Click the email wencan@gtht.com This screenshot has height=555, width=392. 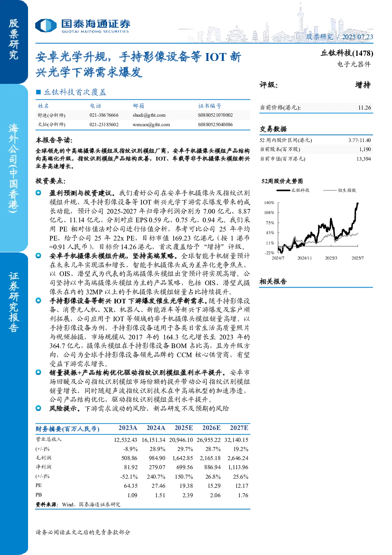coord(151,124)
